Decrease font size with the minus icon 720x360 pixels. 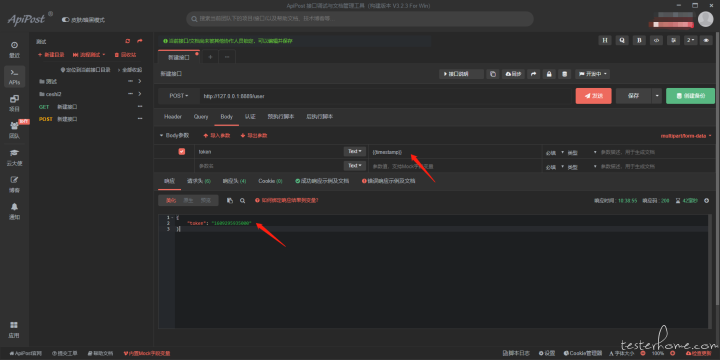pos(642,354)
